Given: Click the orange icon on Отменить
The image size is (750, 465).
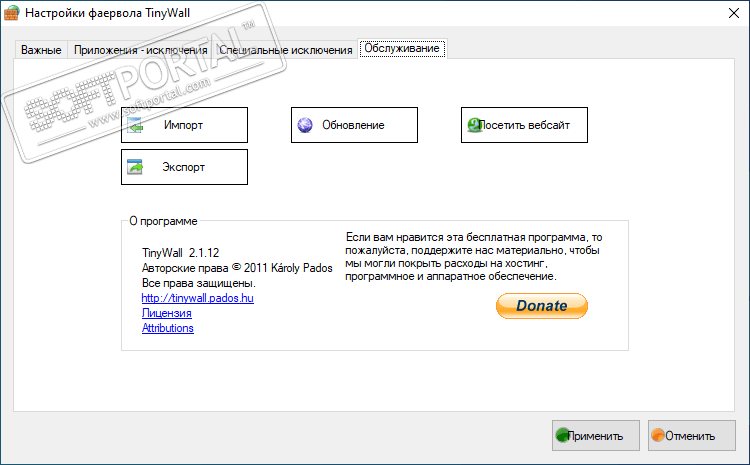Looking at the screenshot, I should point(659,435).
